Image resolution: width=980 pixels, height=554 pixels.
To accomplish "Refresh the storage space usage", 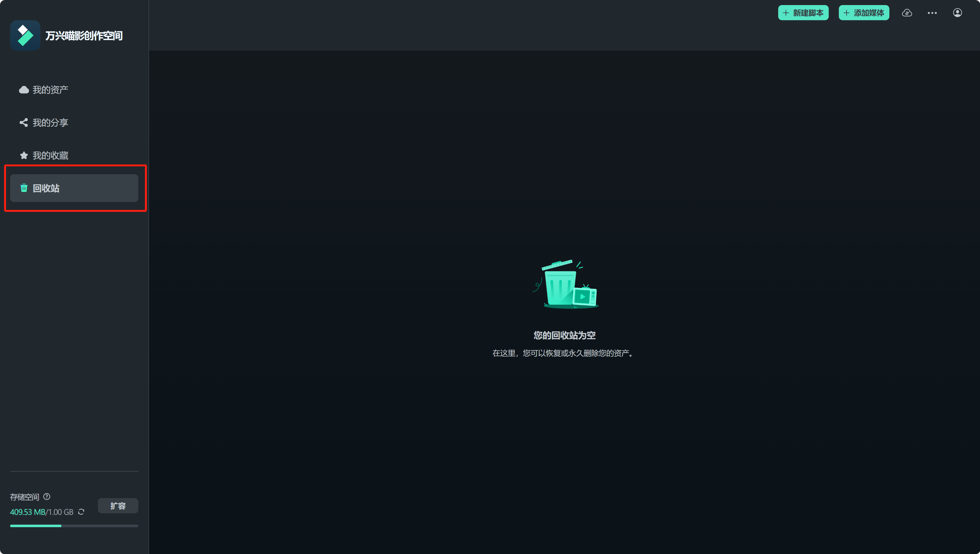I will (81, 512).
